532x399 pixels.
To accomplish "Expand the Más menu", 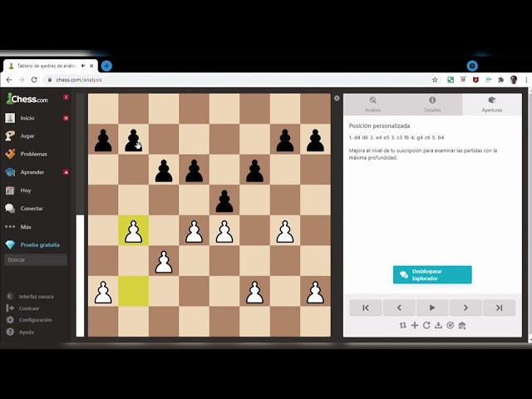I will coord(26,227).
